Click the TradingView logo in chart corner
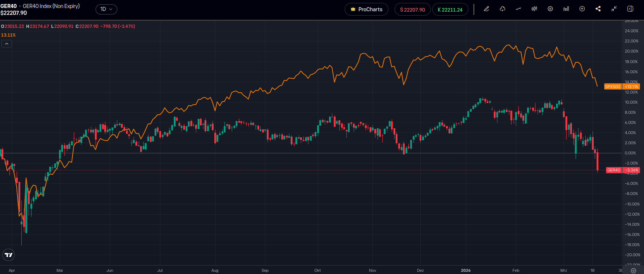Image resolution: width=644 pixels, height=274 pixels. point(9,255)
